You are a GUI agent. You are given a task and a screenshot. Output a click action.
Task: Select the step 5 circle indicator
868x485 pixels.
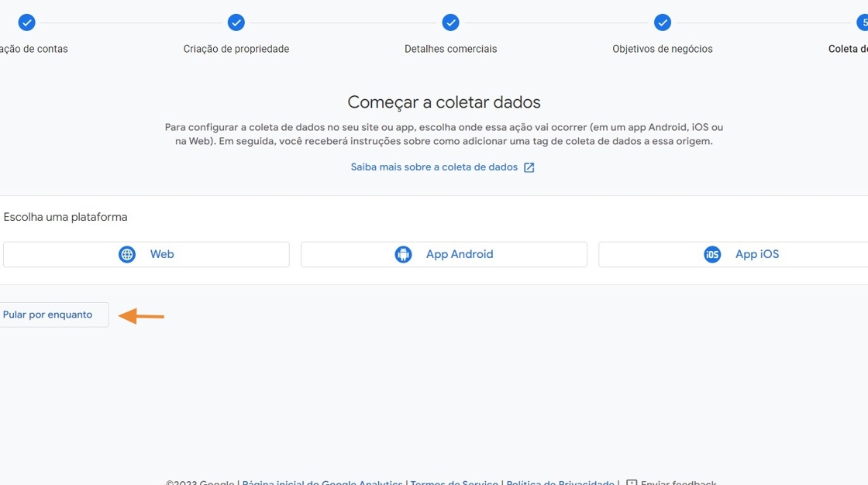(862, 22)
